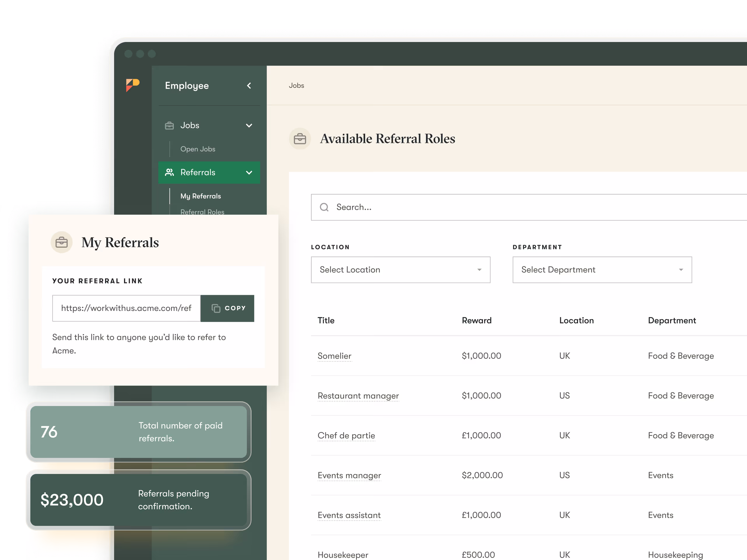The width and height of the screenshot is (747, 560).
Task: Go to My Referrals in the sidebar
Action: (200, 196)
